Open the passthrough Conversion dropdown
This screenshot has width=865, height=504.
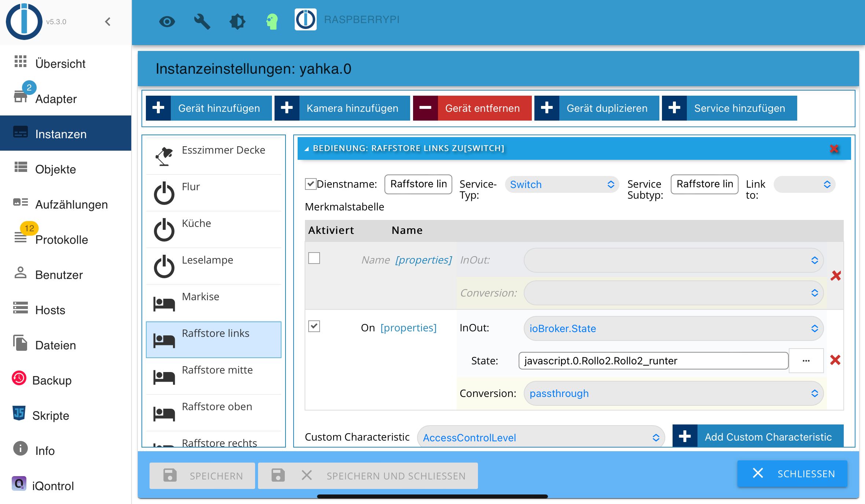673,393
